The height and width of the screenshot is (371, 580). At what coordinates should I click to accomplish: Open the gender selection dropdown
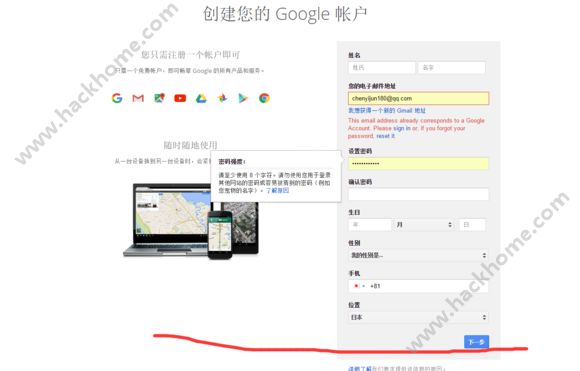pos(418,255)
